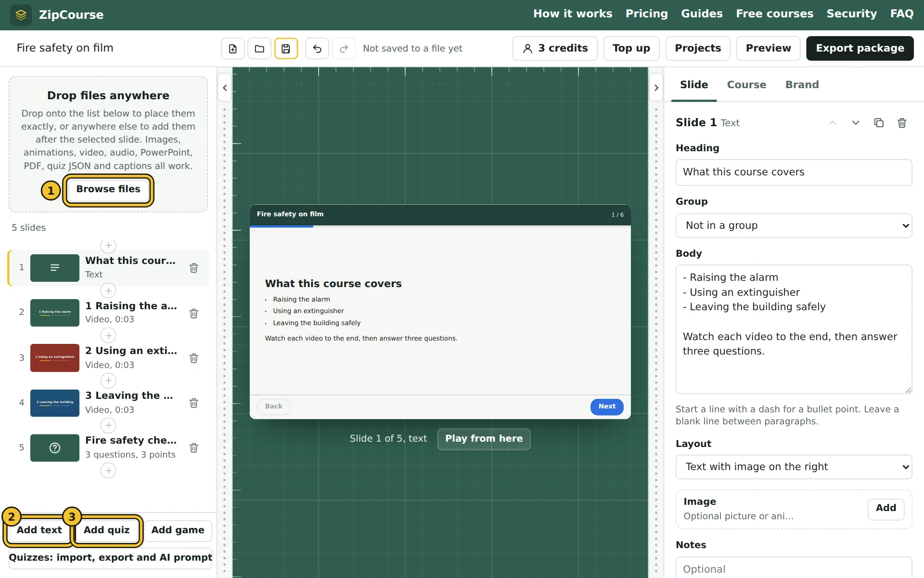Screen dimensions: 924x578
Task: Duplicate Slide 1 using the copy icon
Action: (879, 123)
